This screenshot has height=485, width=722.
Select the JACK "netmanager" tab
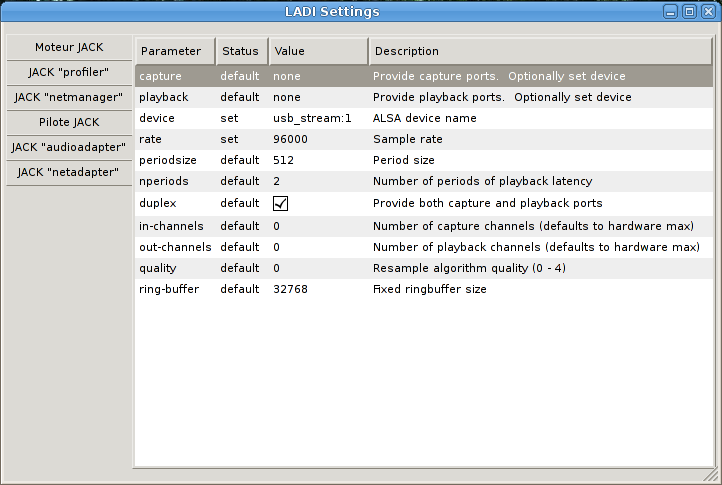[69, 98]
